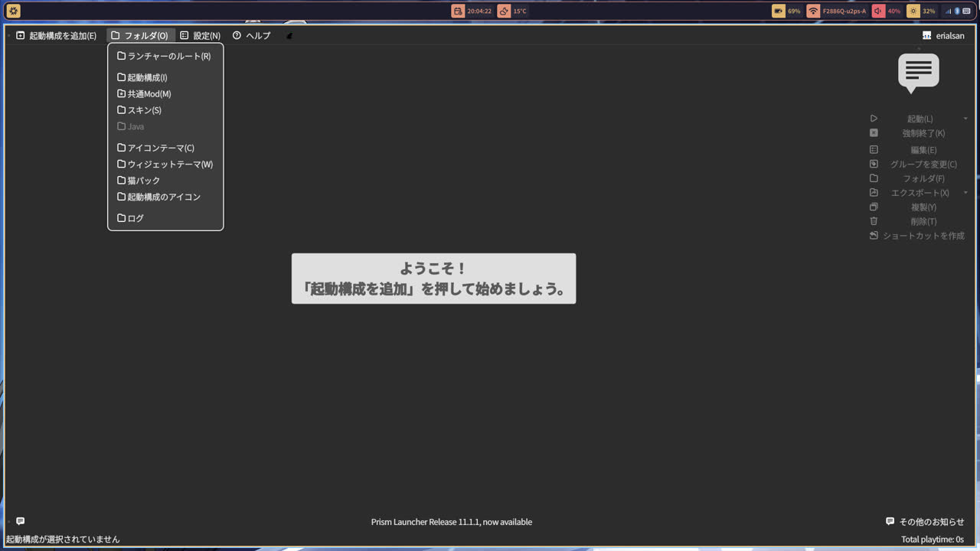This screenshot has width=980, height=551.
Task: Open the erialsan account menu
Action: click(943, 35)
